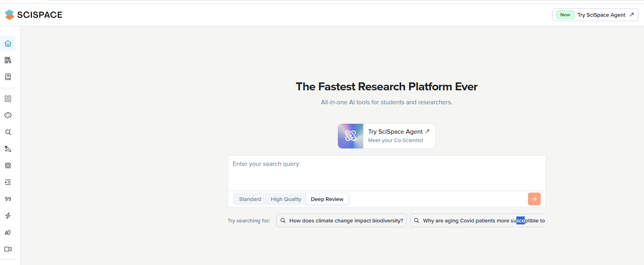Choose the 'Why are aging Covid patients' suggestion
The width and height of the screenshot is (644, 265).
click(478, 220)
